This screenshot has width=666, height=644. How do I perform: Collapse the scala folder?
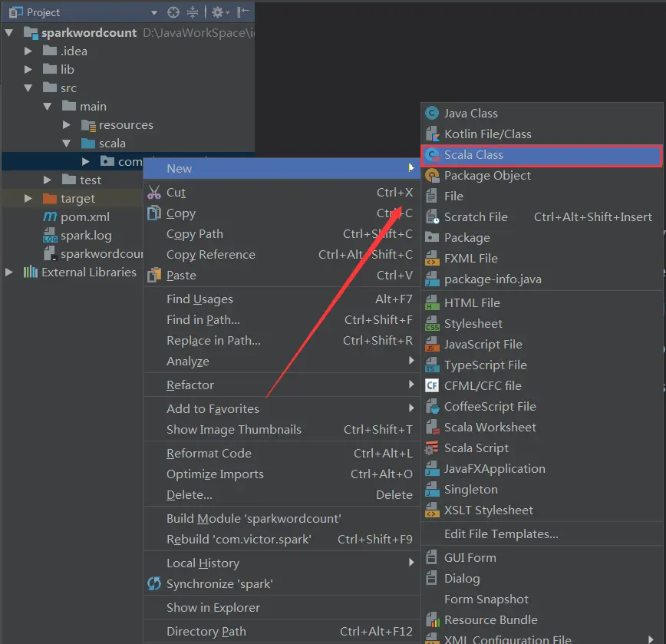[66, 144]
